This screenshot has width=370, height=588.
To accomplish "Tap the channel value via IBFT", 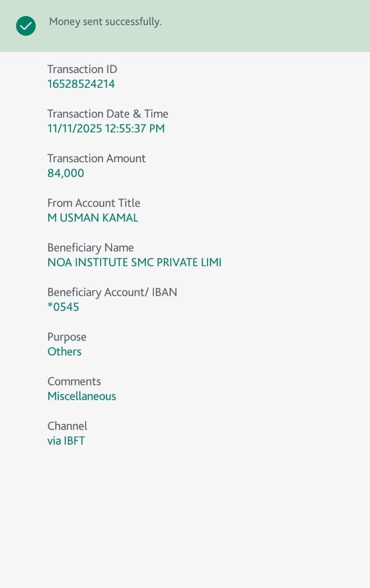I will 66,441.
